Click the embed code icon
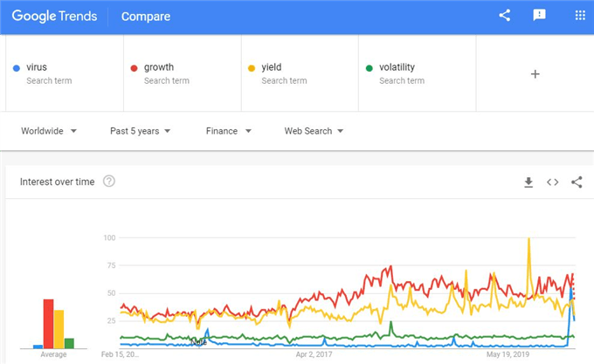Screen dimensions: 594x364 552,182
